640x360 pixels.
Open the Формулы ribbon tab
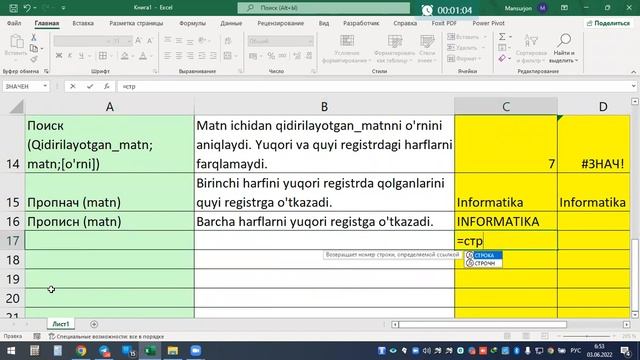pyautogui.click(x=192, y=23)
